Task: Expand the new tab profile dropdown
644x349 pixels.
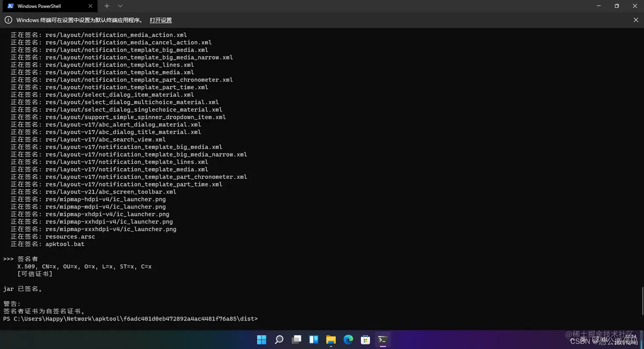Action: [120, 6]
